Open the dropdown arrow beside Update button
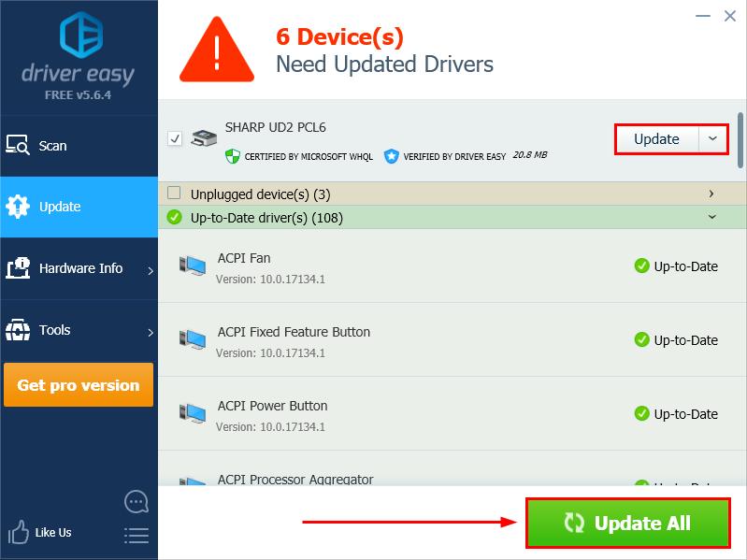 (x=713, y=138)
